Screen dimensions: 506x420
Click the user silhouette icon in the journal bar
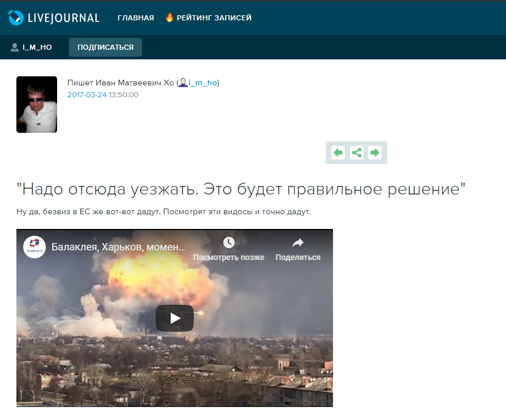[x=15, y=47]
